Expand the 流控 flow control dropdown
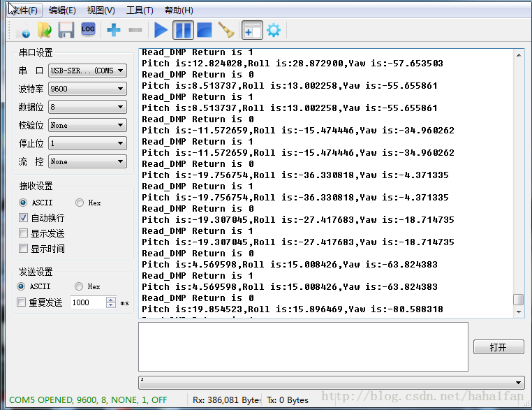 click(87, 161)
